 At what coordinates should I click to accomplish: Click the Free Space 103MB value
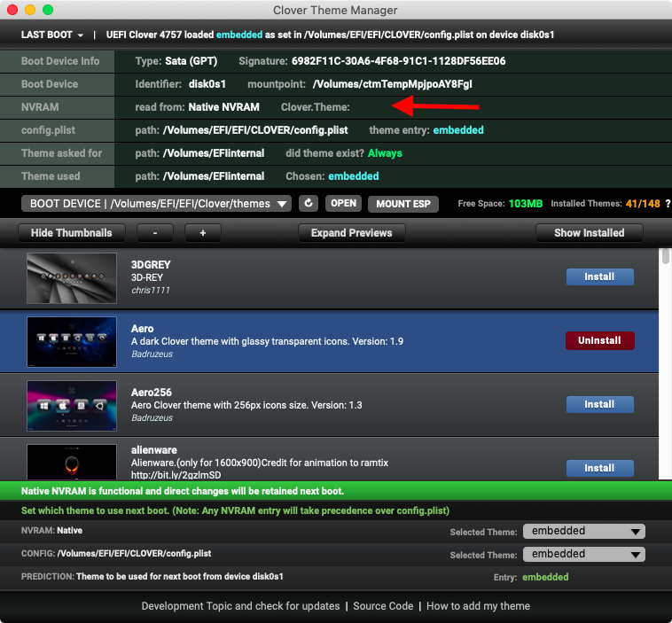tap(526, 204)
